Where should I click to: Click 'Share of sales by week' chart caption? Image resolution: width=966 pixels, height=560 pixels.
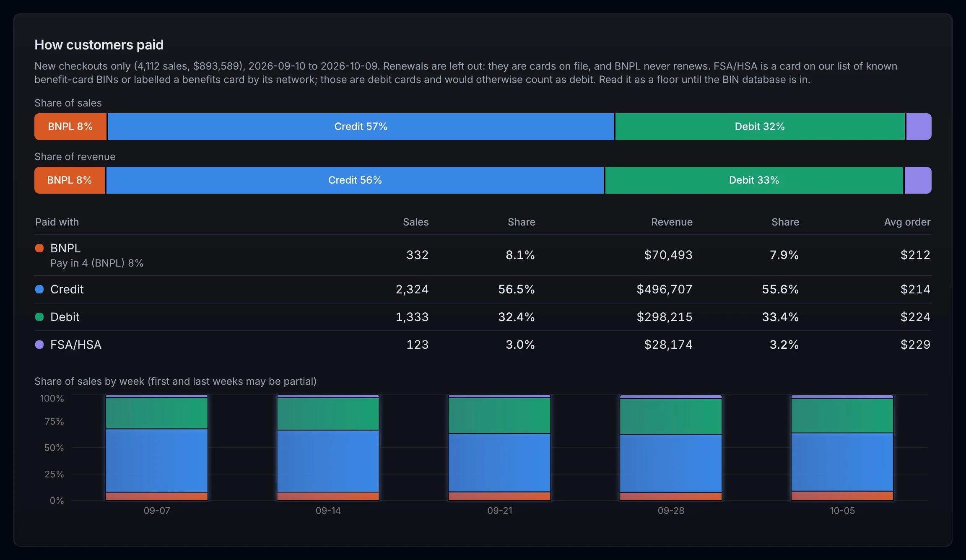175,381
